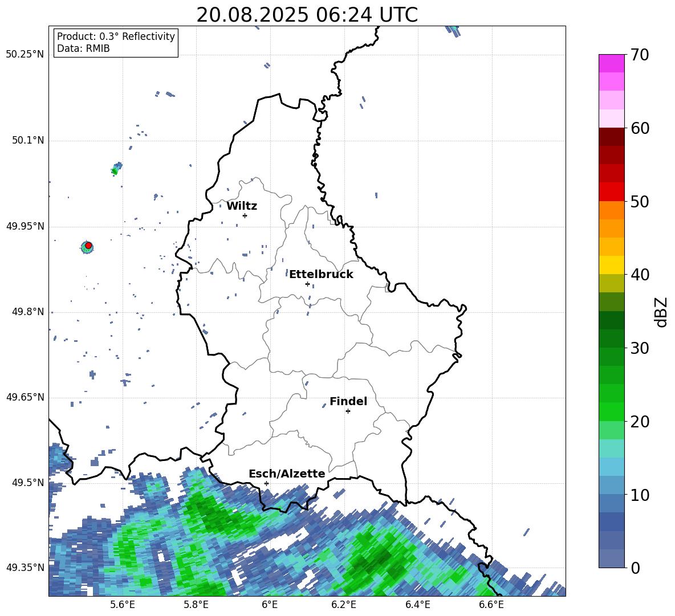
Task: Click the cross marker under Findel
Action: click(348, 411)
